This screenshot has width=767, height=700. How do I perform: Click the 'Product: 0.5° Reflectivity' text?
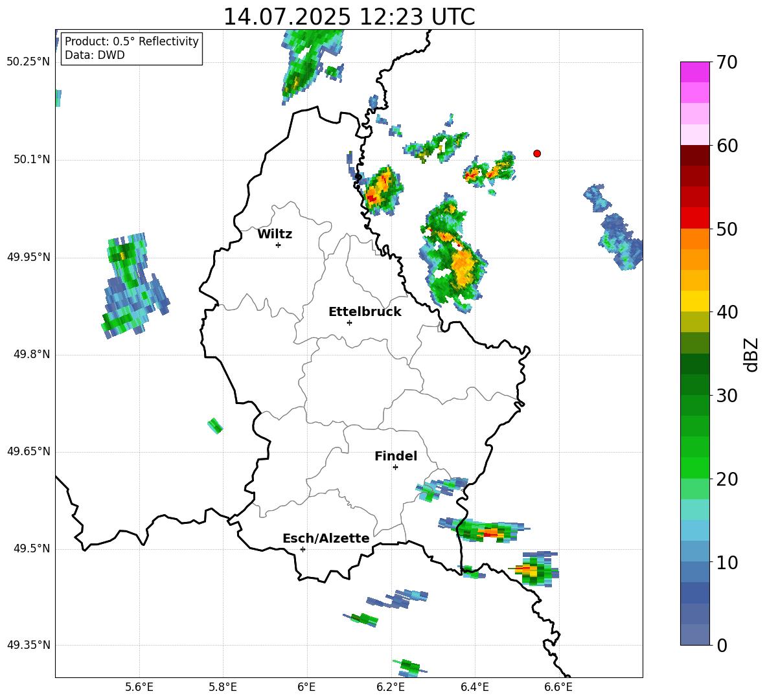(x=132, y=41)
